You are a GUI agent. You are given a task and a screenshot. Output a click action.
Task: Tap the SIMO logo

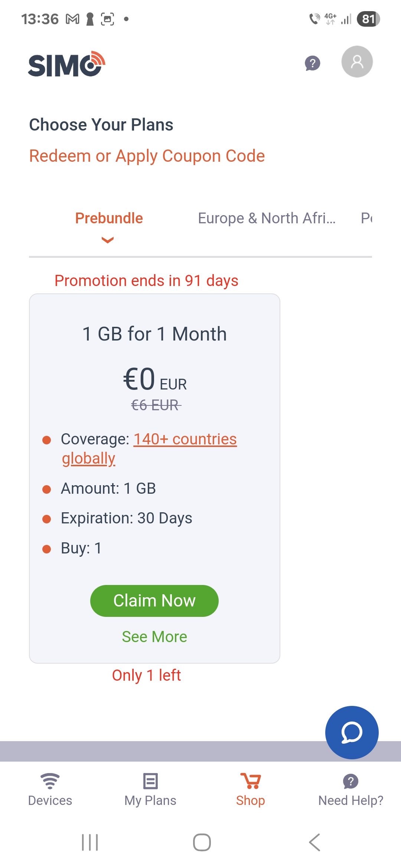point(67,64)
